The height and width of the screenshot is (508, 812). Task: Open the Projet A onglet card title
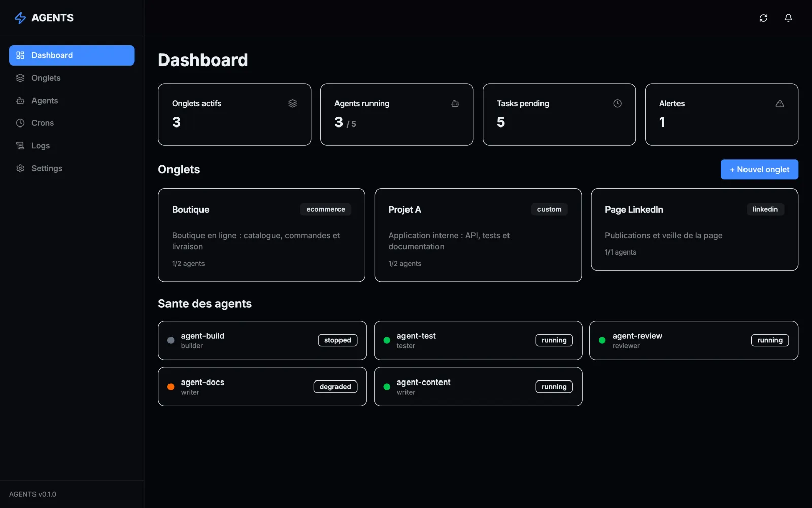click(x=404, y=210)
